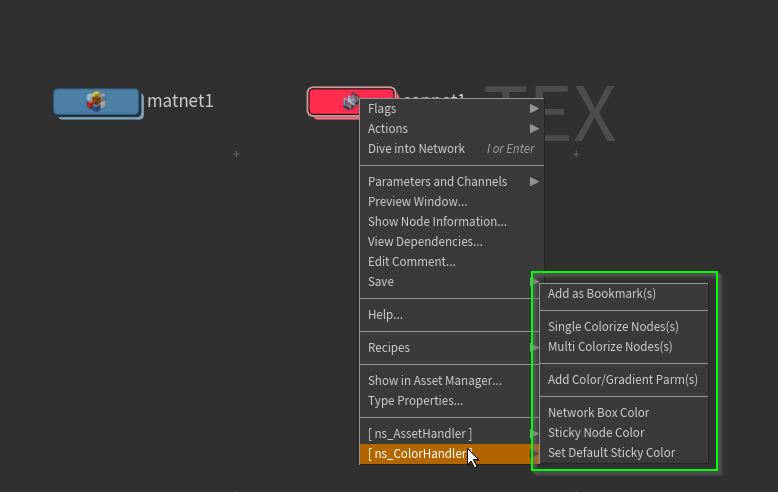Choose Show in Asset Manager
The image size is (778, 492).
point(434,381)
